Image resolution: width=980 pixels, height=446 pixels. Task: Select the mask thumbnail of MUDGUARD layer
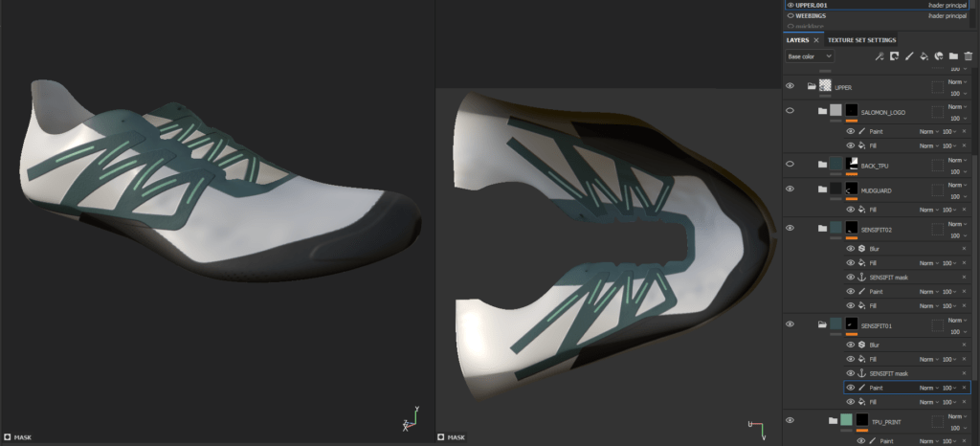pyautogui.click(x=851, y=189)
